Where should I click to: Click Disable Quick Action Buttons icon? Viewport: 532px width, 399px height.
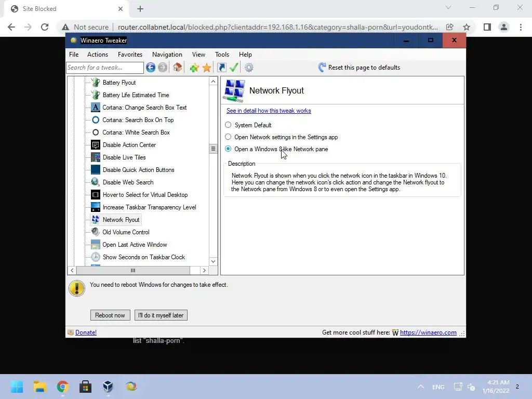[x=96, y=170]
